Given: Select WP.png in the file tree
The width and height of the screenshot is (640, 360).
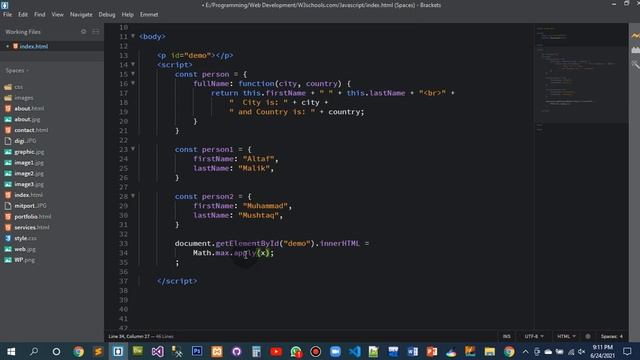Looking at the screenshot, I should [x=24, y=260].
